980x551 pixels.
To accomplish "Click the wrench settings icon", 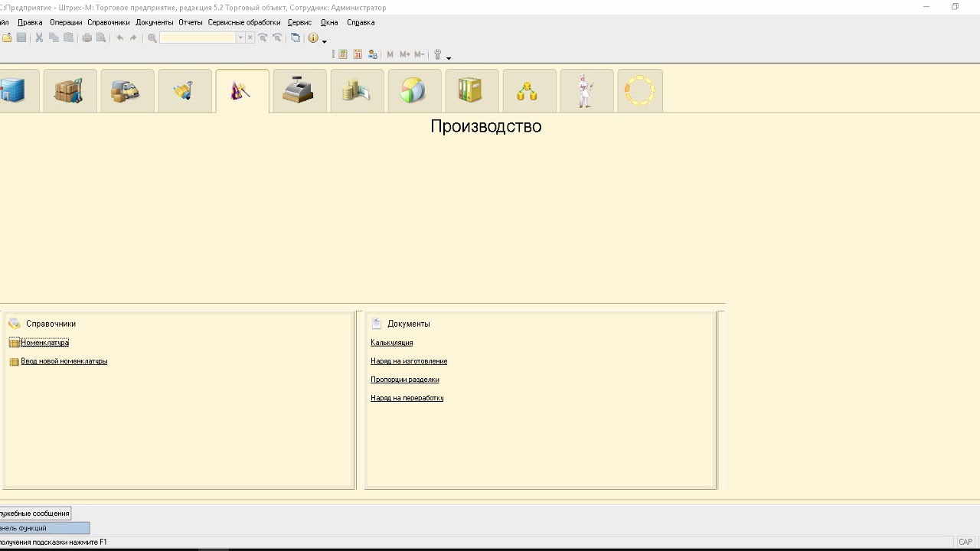I will tap(438, 54).
